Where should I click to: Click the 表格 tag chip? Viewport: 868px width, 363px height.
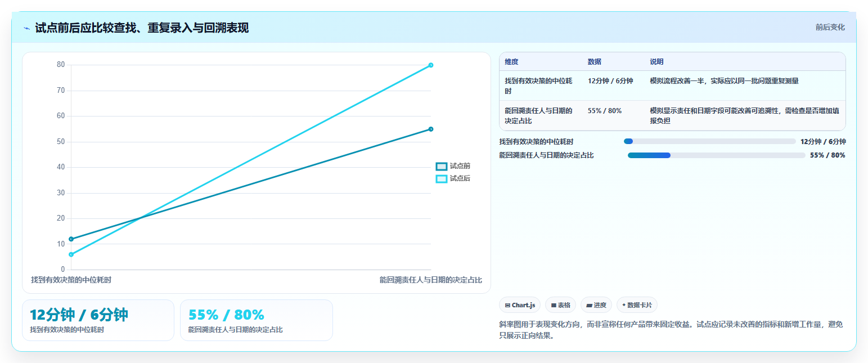coord(561,305)
